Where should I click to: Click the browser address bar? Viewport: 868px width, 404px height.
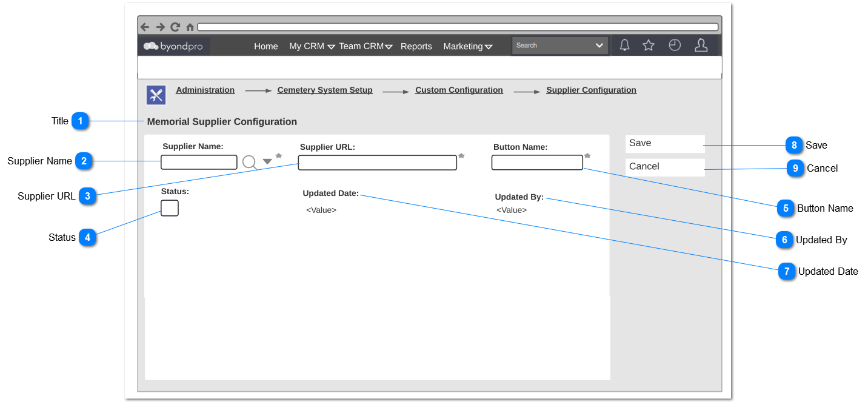[x=458, y=27]
